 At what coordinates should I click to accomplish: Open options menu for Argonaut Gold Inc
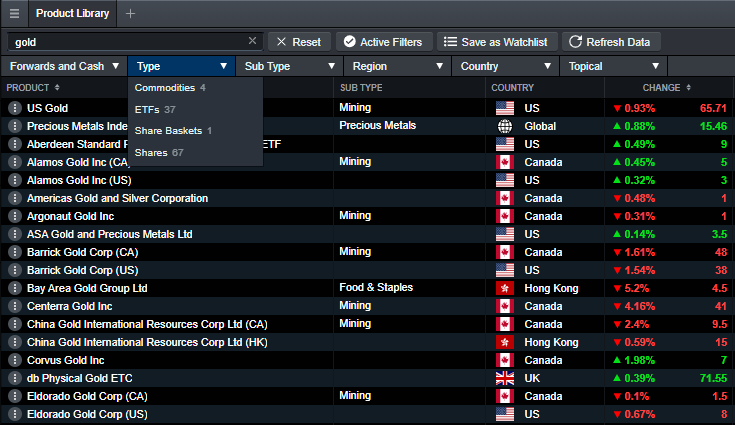point(15,216)
